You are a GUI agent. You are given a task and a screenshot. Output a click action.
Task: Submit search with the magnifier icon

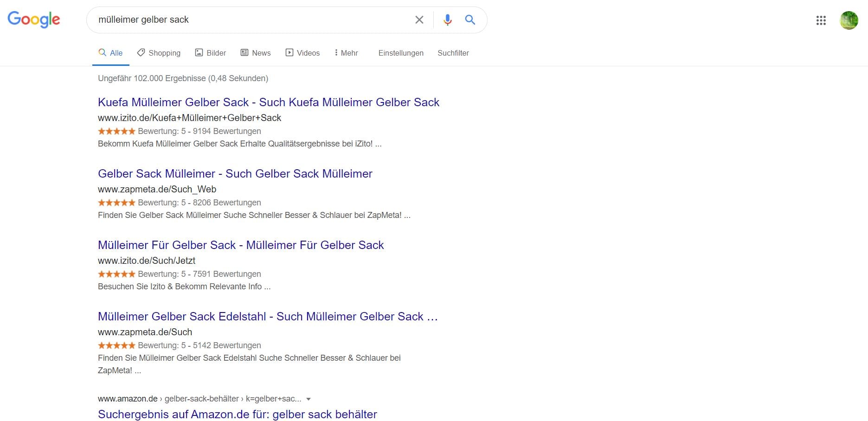(x=470, y=20)
